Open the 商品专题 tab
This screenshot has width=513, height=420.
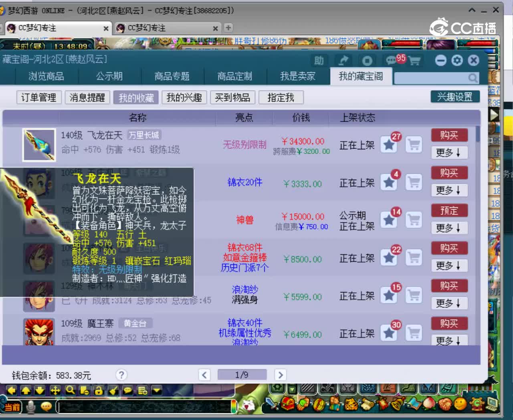coord(172,76)
